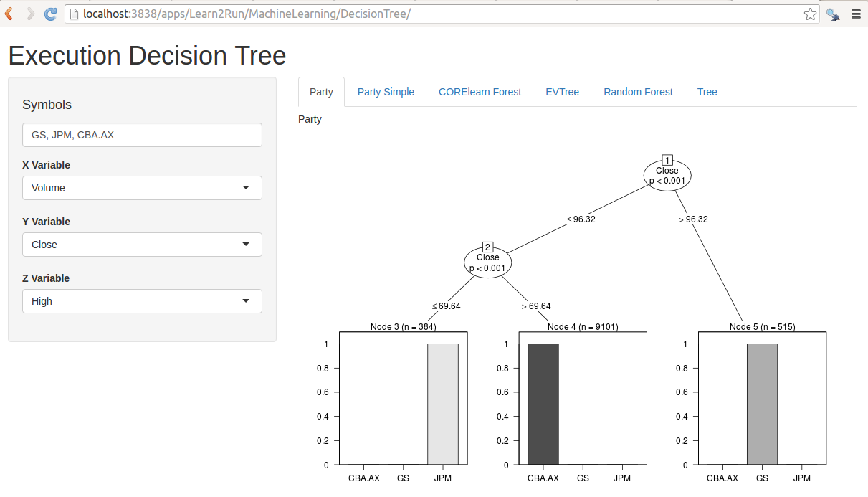This screenshot has height=497, width=868.
Task: Click the page document icon in address bar
Action: (74, 13)
